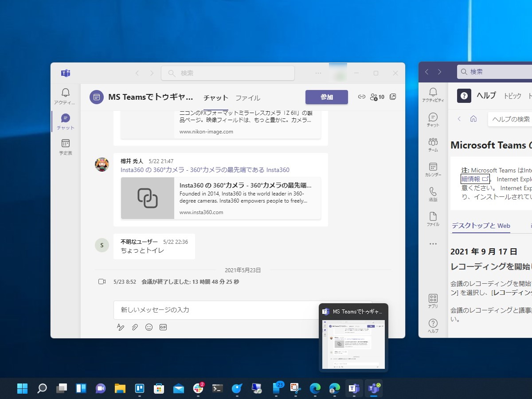The image size is (532, 399).
Task: Open カレンダー in the right Teams sidebar
Action: (x=433, y=168)
